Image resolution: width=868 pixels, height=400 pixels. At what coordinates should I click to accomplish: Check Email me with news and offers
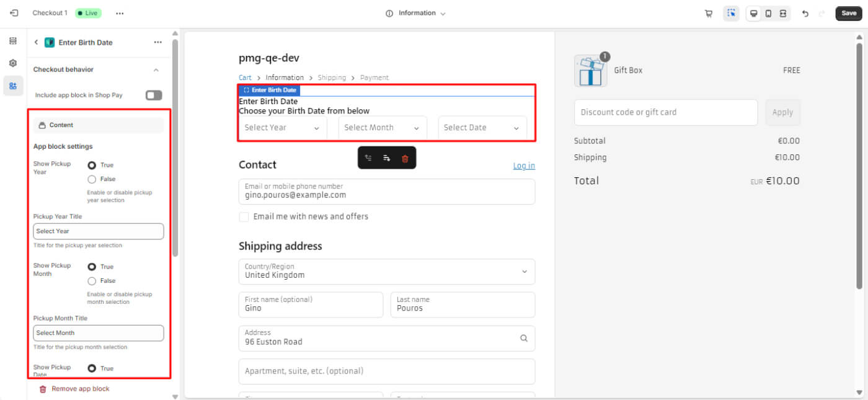coord(244,217)
